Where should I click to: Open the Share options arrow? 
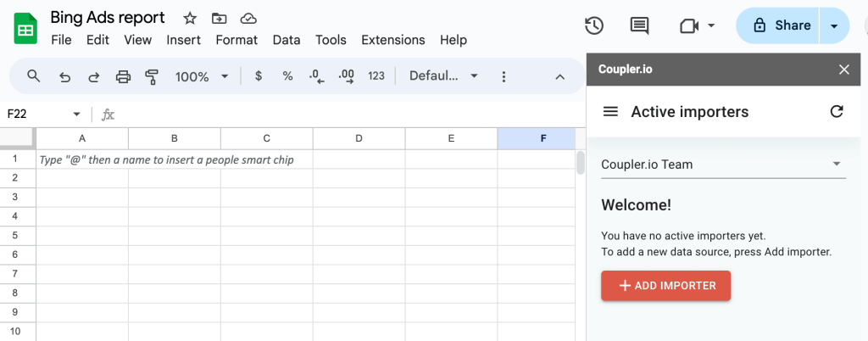(x=834, y=25)
